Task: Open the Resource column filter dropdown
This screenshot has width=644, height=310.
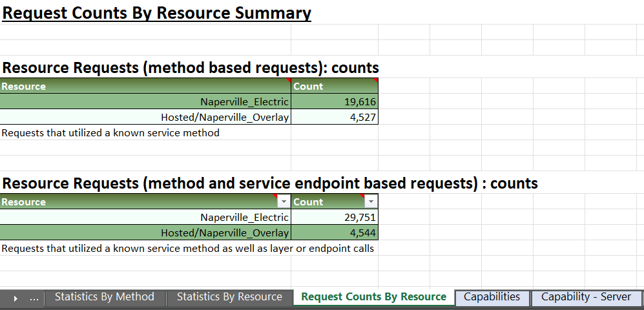Action: pyautogui.click(x=284, y=201)
